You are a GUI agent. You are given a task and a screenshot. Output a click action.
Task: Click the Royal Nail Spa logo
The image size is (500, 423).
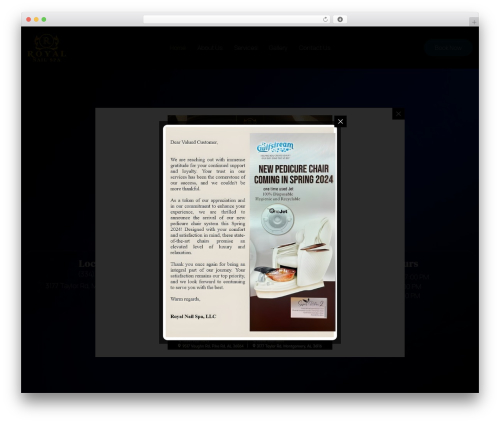pyautogui.click(x=47, y=48)
